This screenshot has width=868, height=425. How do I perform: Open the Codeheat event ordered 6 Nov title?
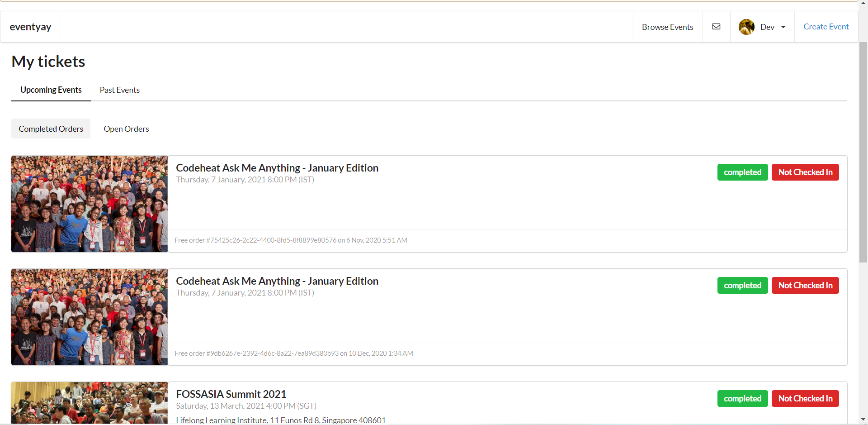(277, 167)
